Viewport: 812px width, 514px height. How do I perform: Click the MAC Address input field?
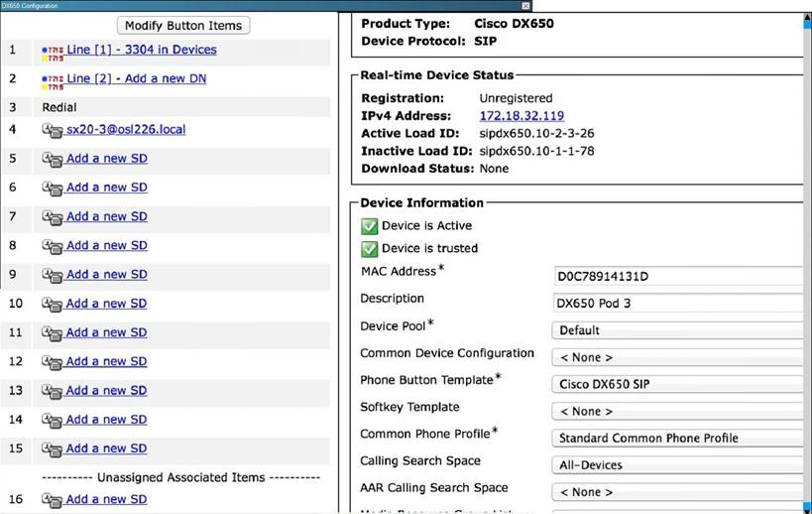[x=676, y=275]
